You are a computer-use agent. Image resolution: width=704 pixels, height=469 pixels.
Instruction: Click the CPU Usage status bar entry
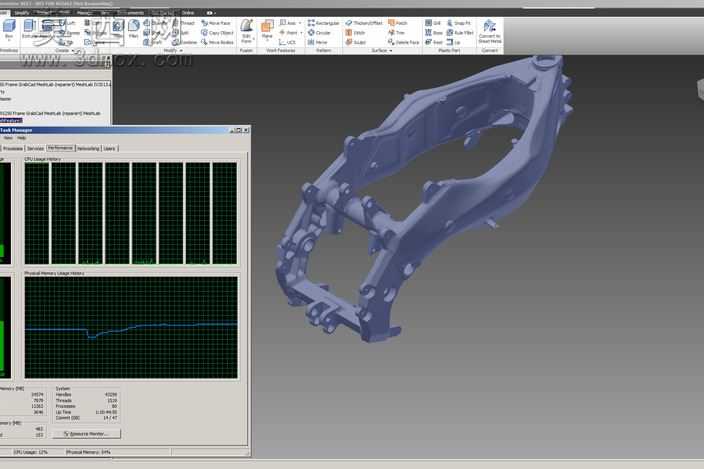[x=31, y=452]
